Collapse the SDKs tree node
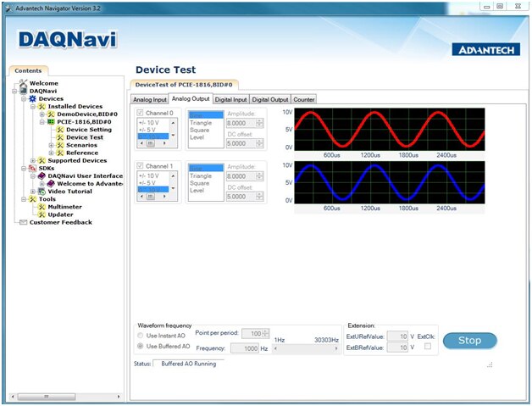Image resolution: width=532 pixels, height=406 pixels. click(x=24, y=169)
